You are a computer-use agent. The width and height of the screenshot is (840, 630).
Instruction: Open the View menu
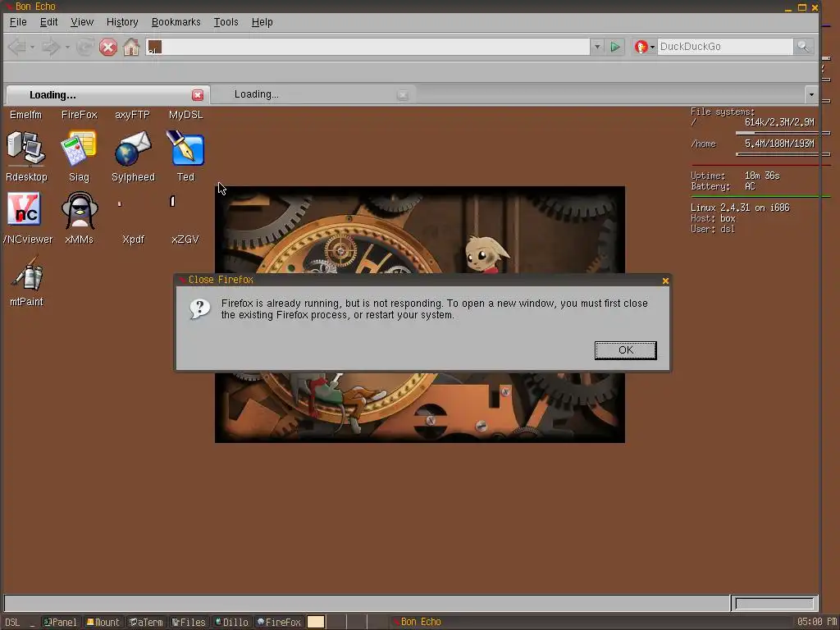pyautogui.click(x=82, y=22)
